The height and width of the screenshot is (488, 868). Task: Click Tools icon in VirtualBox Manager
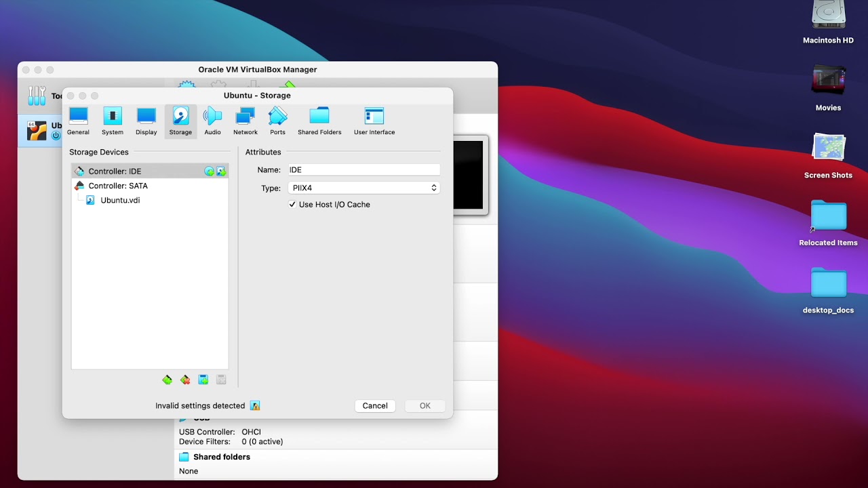coord(37,96)
